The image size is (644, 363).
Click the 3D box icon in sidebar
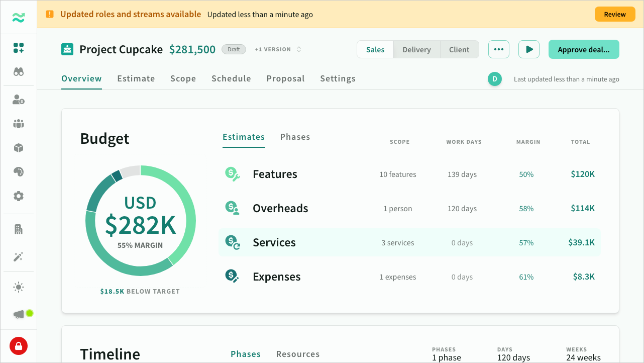19,148
